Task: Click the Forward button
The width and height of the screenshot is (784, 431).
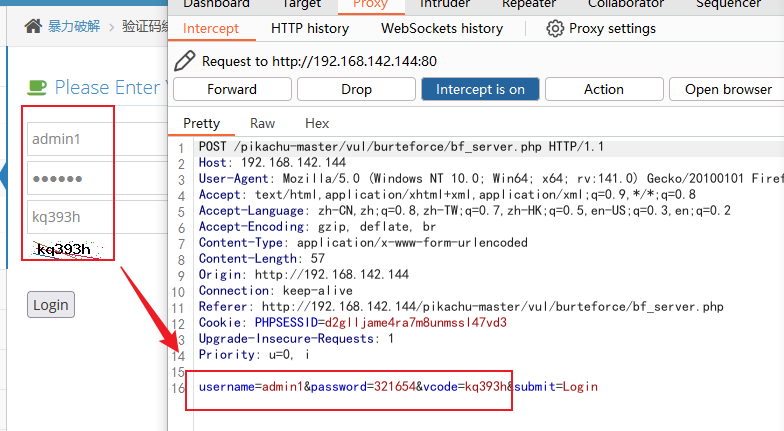Action: (232, 90)
